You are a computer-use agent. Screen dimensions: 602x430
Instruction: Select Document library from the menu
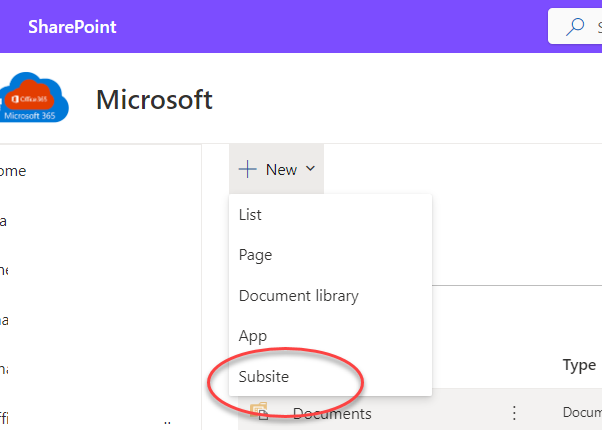coord(331,296)
